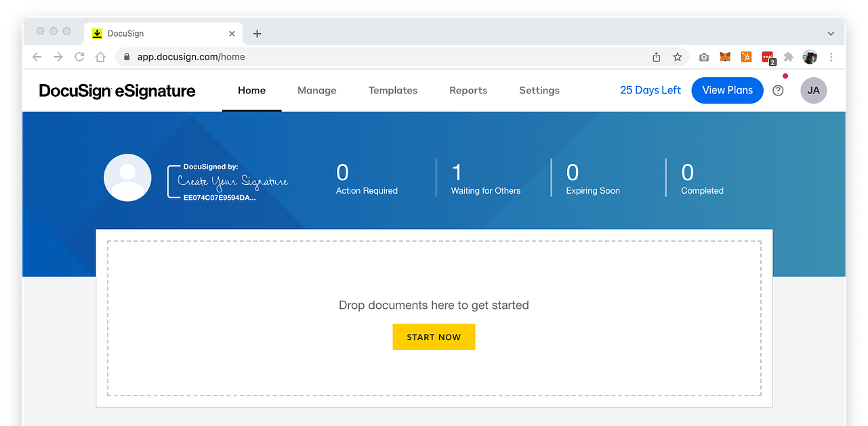Image resolution: width=868 pixels, height=426 pixels.
Task: Open the help question mark icon
Action: click(x=778, y=90)
